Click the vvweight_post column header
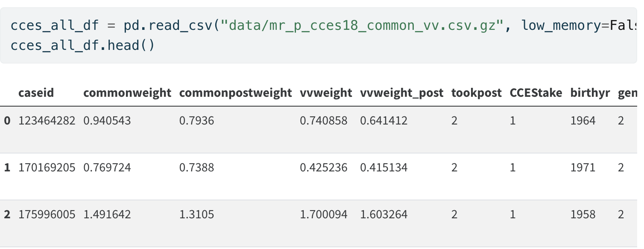 [x=401, y=93]
